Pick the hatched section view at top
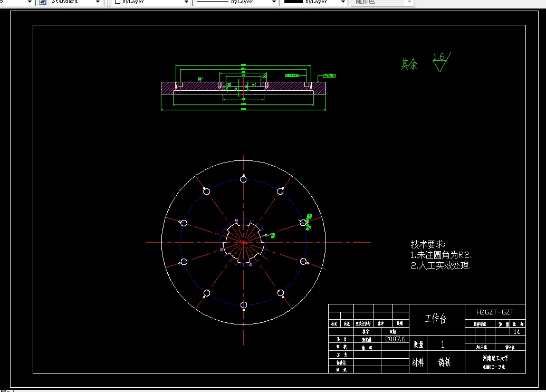The image size is (546, 392). tap(243, 88)
